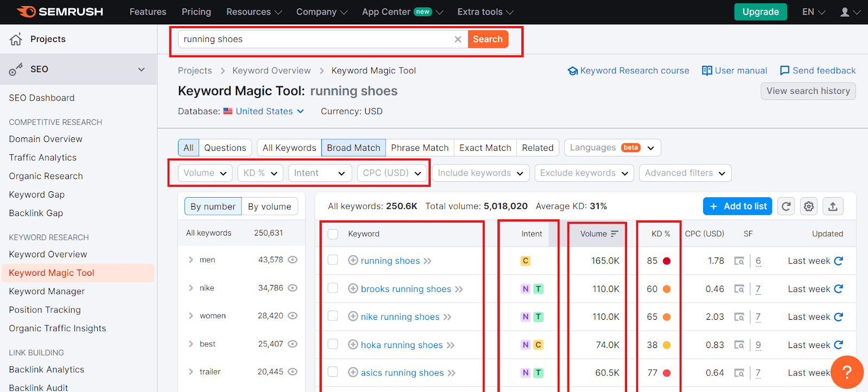Open the CPC (USD) filter dropdown

392,173
